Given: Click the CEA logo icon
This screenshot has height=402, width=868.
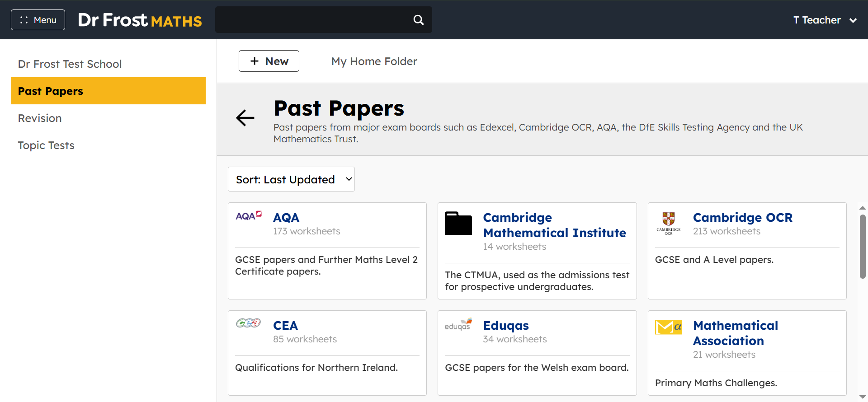Looking at the screenshot, I should (x=248, y=323).
